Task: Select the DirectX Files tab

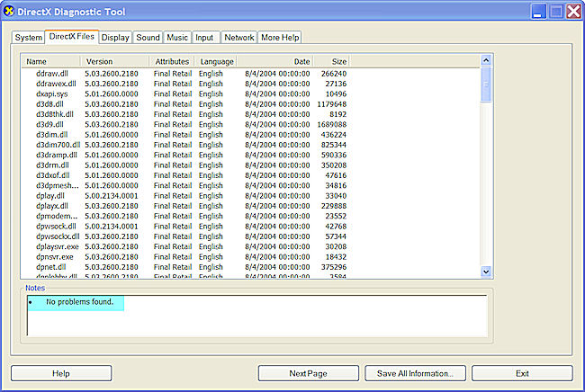Action: 72,37
